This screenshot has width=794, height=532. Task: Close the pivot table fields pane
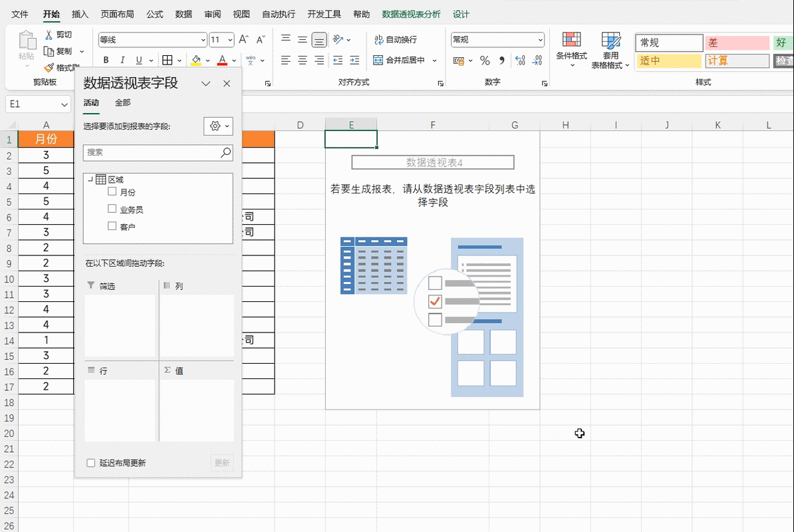click(x=227, y=84)
